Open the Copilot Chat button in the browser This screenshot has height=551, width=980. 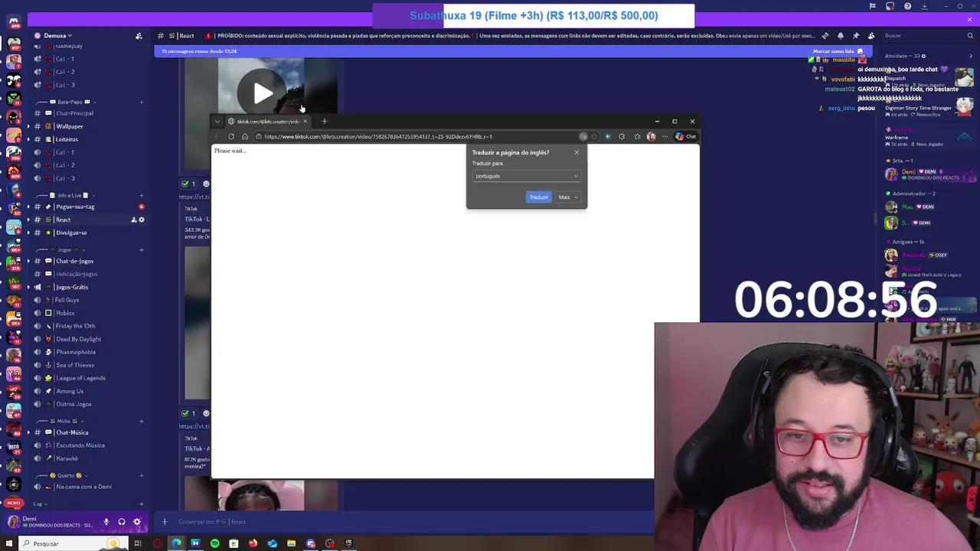685,136
